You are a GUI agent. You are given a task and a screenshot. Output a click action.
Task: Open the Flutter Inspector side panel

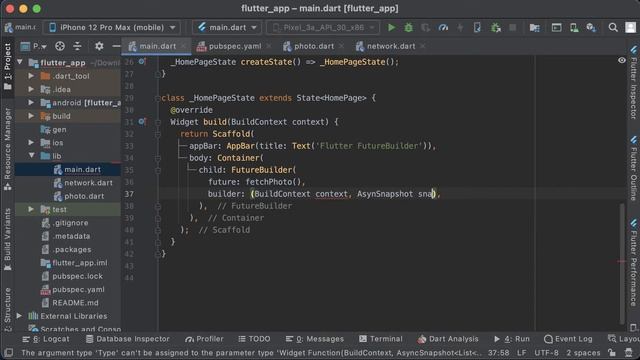tap(633, 83)
